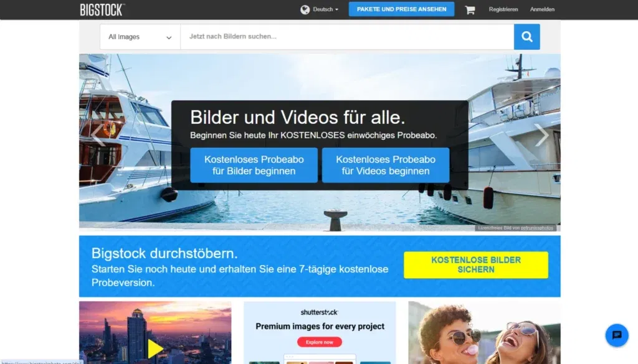Open the All Images dropdown
Viewport: 638px width, 364px height.
click(139, 37)
